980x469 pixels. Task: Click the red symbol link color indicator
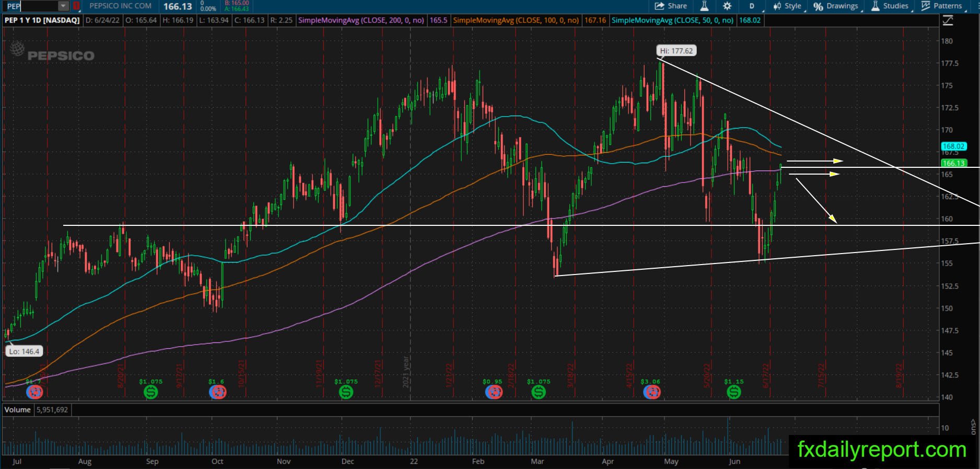tap(76, 6)
